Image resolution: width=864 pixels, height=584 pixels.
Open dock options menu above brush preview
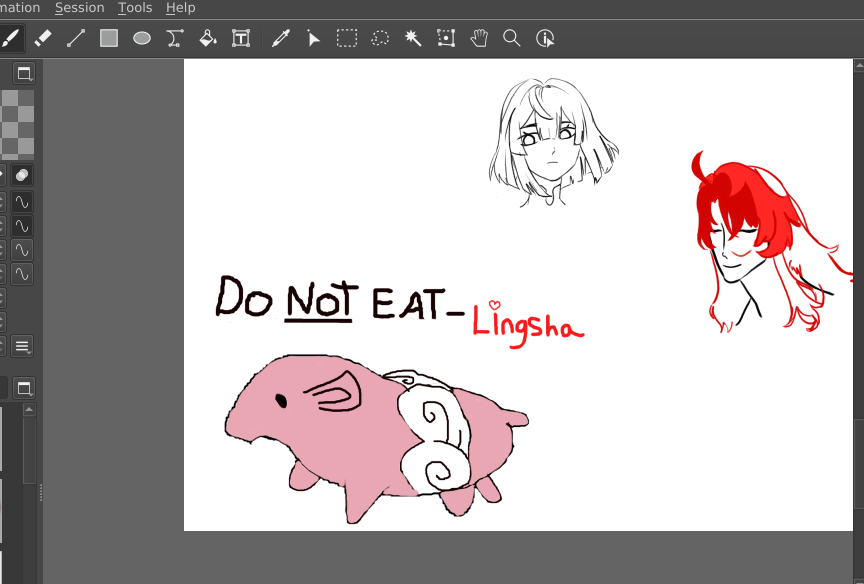pyautogui.click(x=24, y=73)
